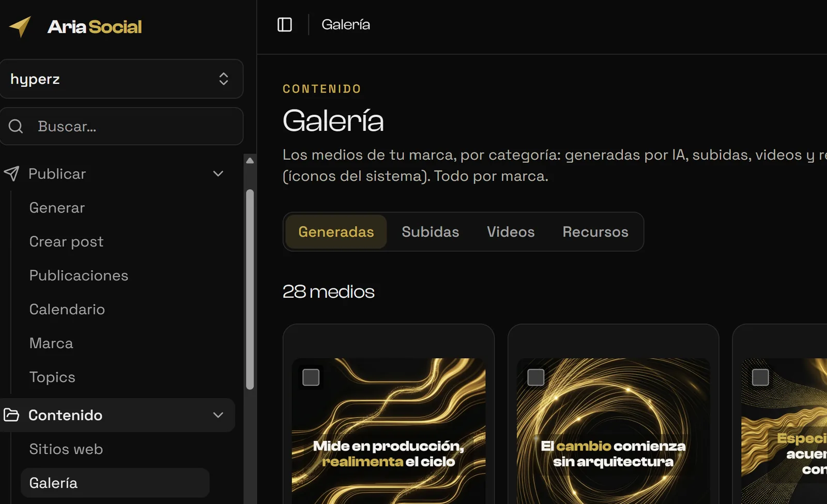Click the search magnifier icon
This screenshot has width=827, height=504.
pos(16,126)
